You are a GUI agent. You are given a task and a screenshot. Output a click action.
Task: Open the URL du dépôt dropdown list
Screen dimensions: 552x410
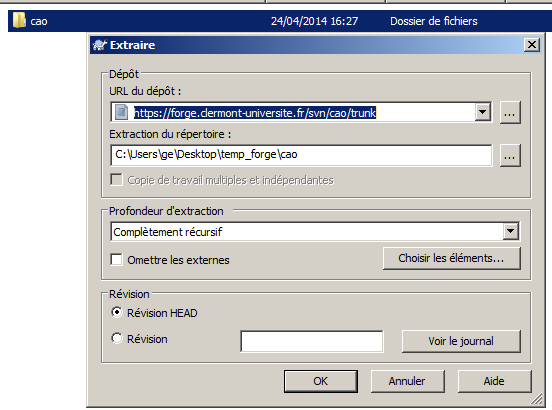(x=483, y=113)
